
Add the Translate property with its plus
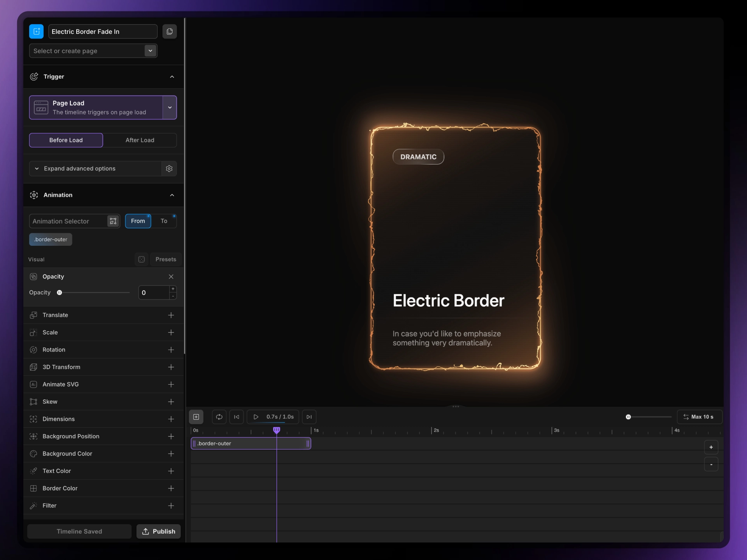pos(171,315)
